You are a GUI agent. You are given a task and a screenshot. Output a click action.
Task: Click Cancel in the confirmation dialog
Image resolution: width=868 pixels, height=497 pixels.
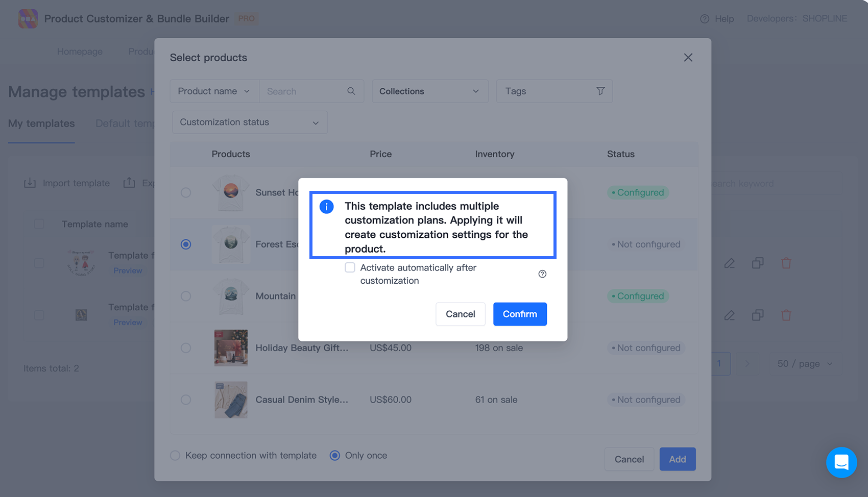460,314
